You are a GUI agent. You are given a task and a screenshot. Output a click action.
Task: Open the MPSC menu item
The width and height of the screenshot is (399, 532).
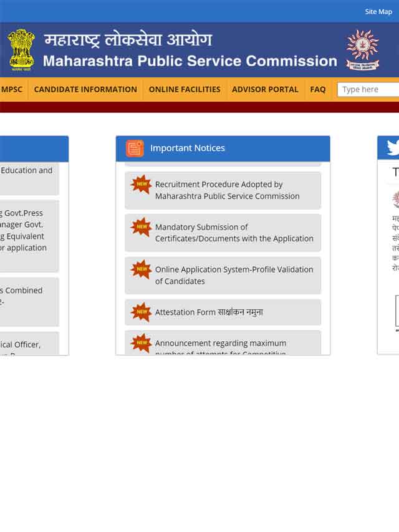[12, 90]
